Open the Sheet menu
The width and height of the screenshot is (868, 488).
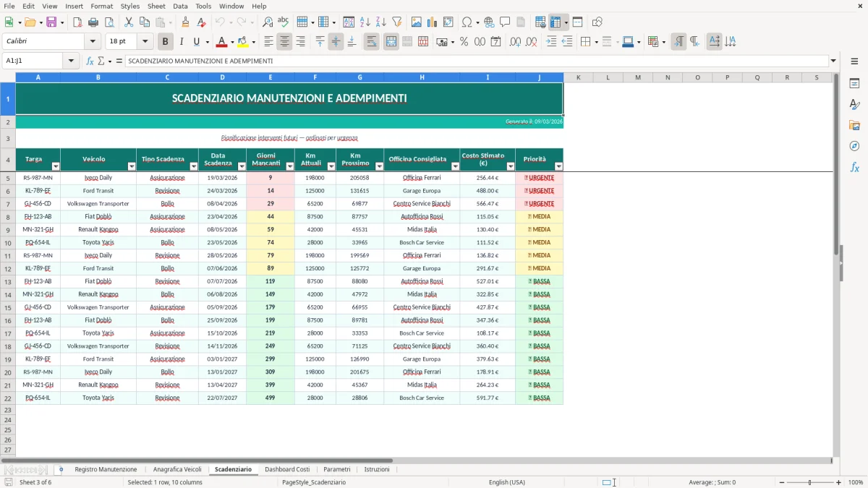(x=156, y=6)
